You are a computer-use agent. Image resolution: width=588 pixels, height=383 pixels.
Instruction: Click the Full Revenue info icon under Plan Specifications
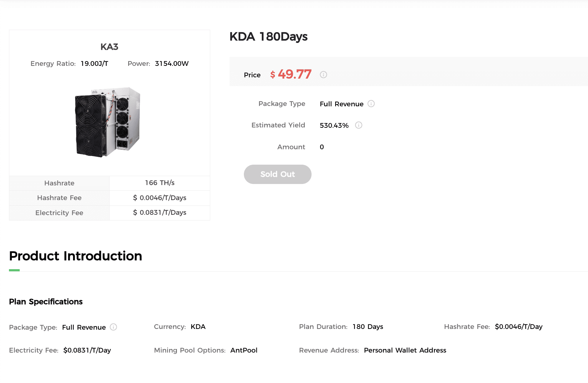click(114, 327)
